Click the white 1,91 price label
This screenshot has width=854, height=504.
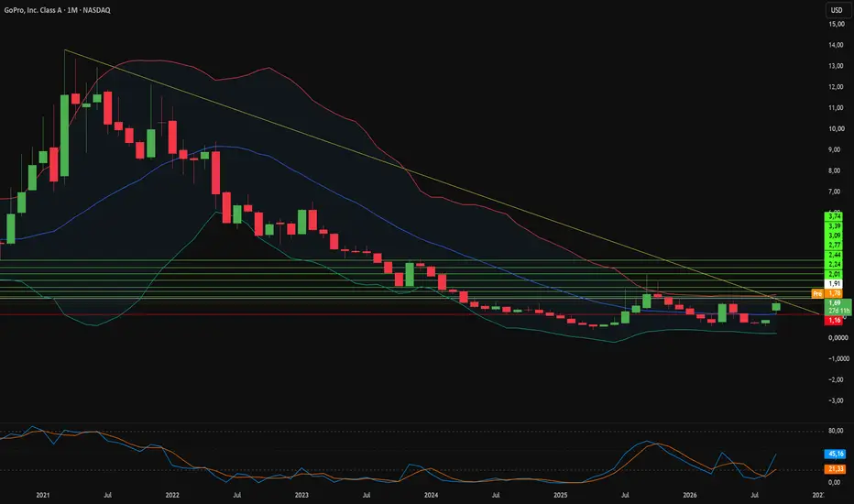coord(835,284)
